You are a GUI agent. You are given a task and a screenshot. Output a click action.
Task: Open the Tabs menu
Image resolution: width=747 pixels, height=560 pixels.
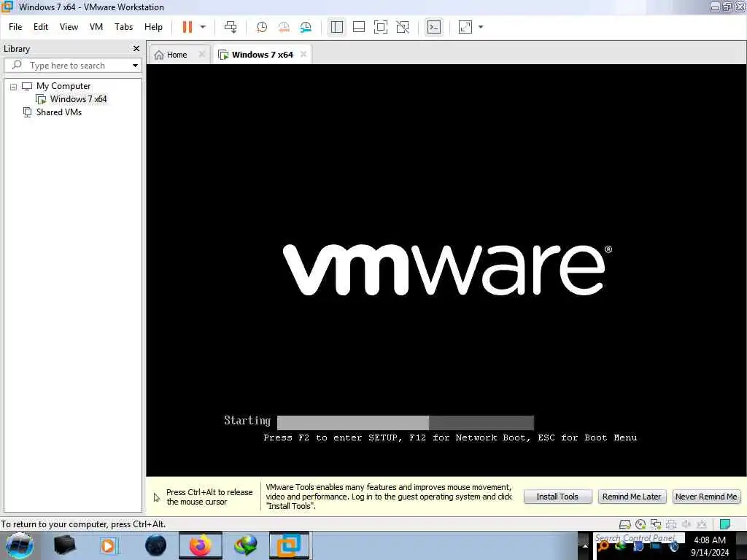tap(123, 27)
